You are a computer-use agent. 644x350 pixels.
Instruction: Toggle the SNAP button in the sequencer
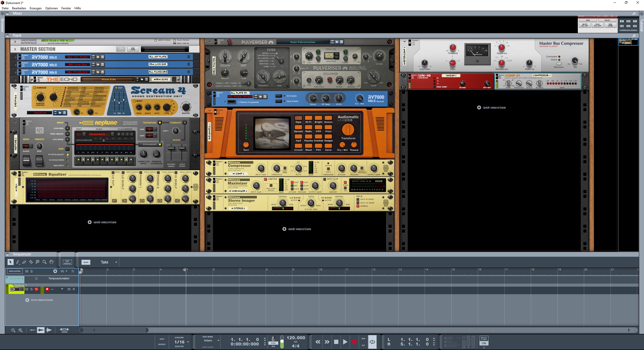pyautogui.click(x=86, y=262)
